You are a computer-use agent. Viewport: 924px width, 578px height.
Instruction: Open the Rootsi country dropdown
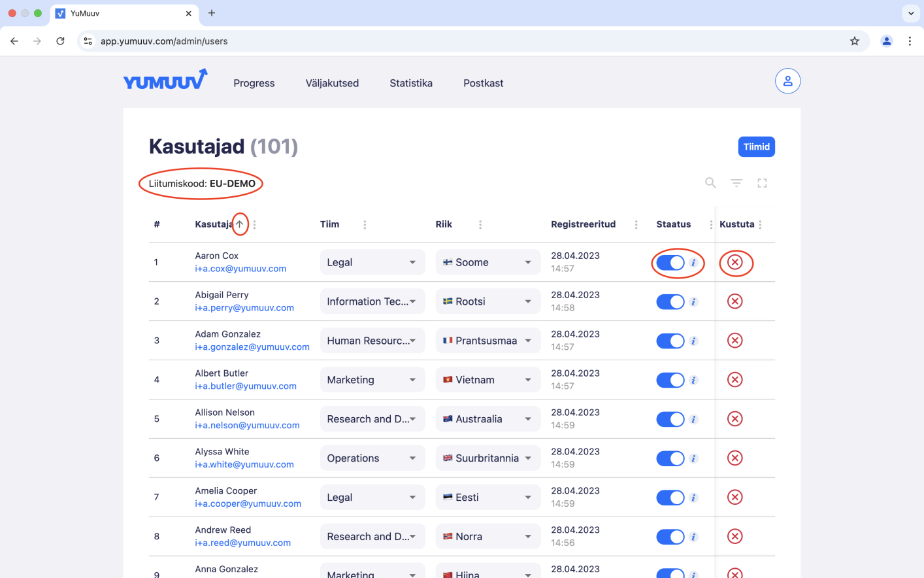pos(488,301)
